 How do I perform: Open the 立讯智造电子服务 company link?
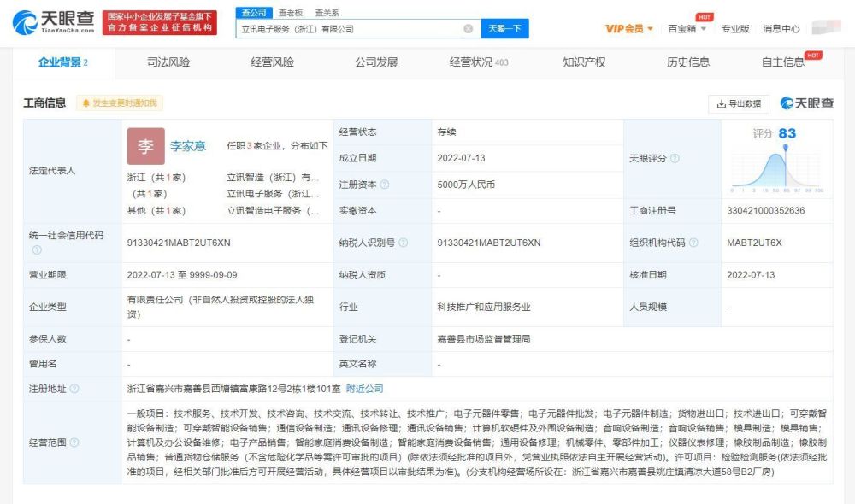[x=273, y=210]
